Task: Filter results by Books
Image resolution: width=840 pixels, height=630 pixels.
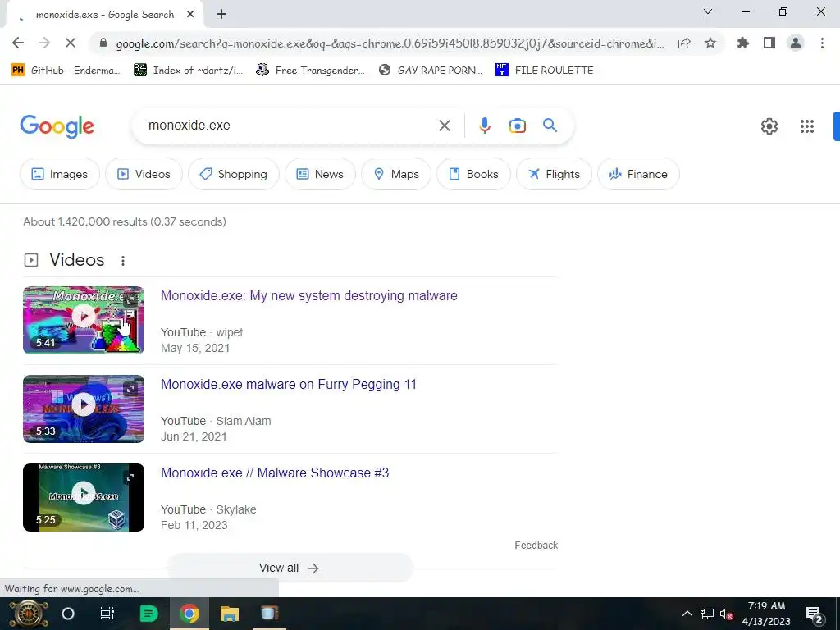Action: pos(473,174)
